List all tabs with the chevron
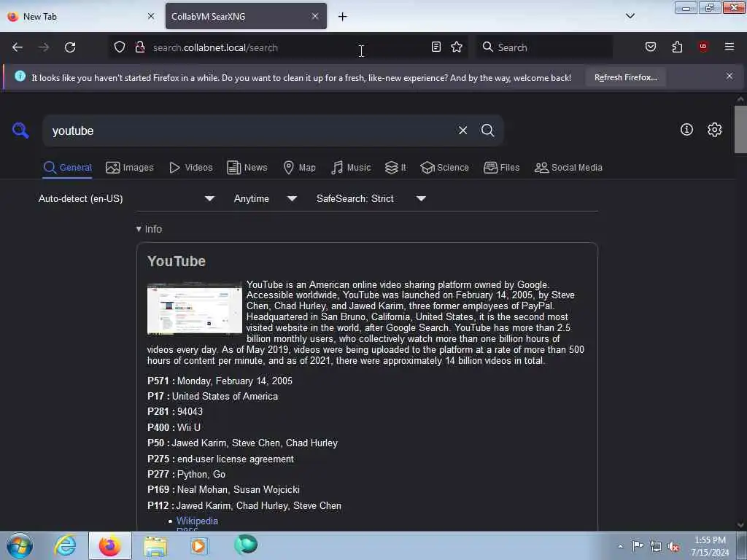This screenshot has width=747, height=560. [630, 16]
